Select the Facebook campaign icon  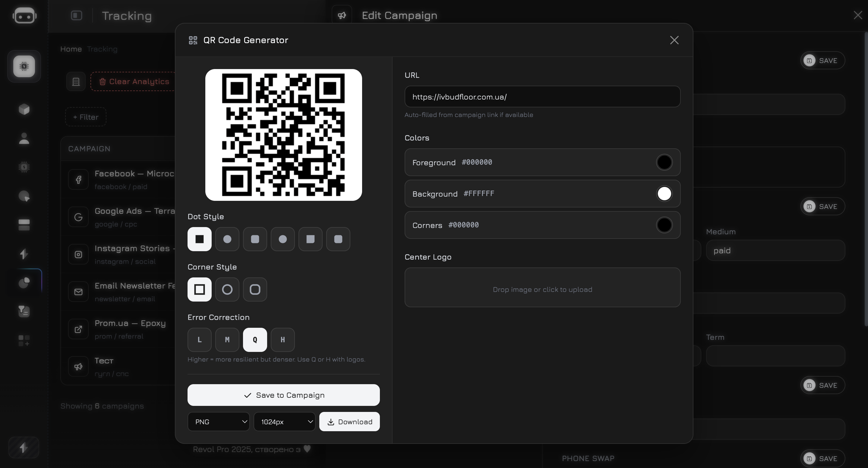(x=78, y=179)
